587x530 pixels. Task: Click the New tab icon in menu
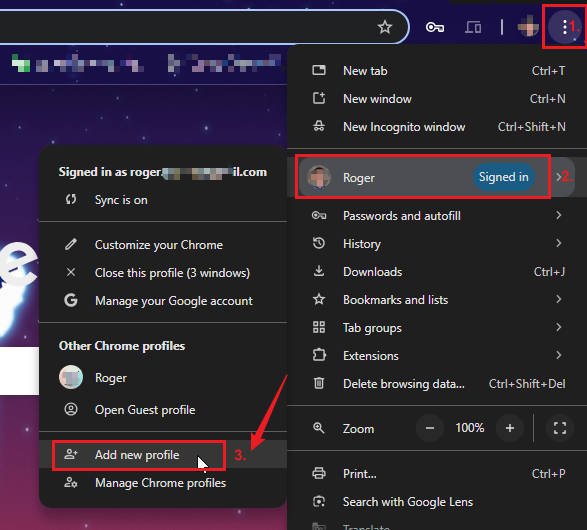pyautogui.click(x=319, y=70)
